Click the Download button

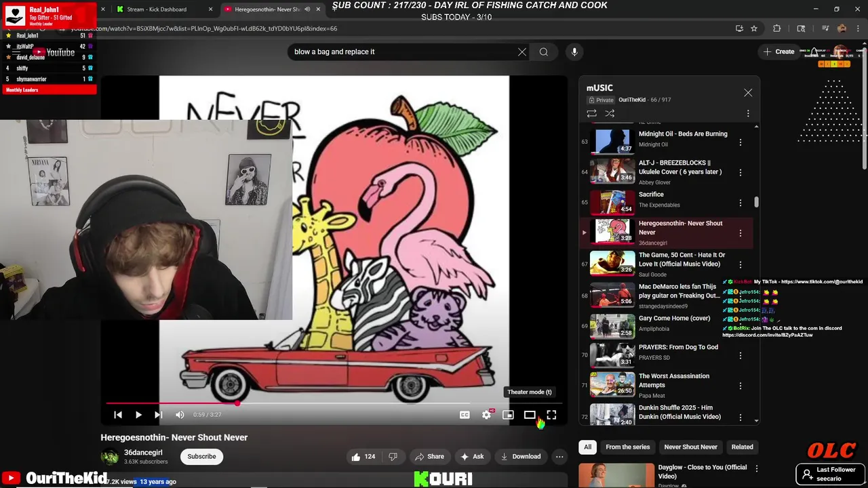click(x=521, y=457)
